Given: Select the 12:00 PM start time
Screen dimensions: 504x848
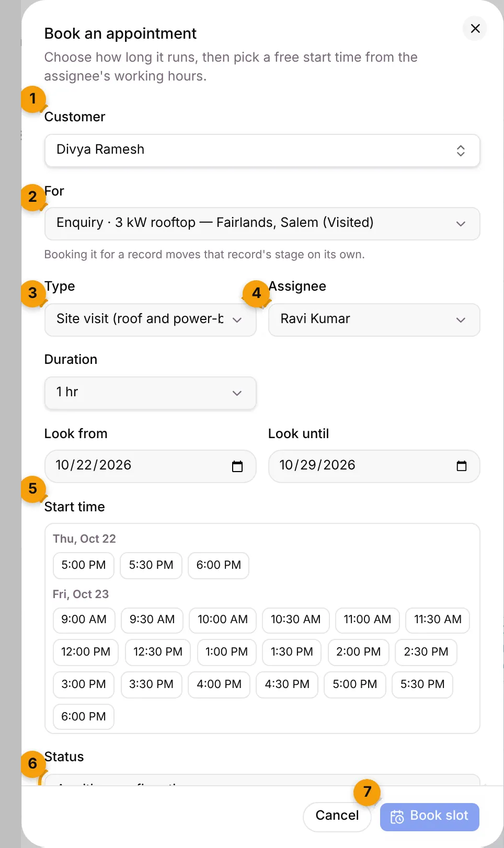Looking at the screenshot, I should (86, 652).
